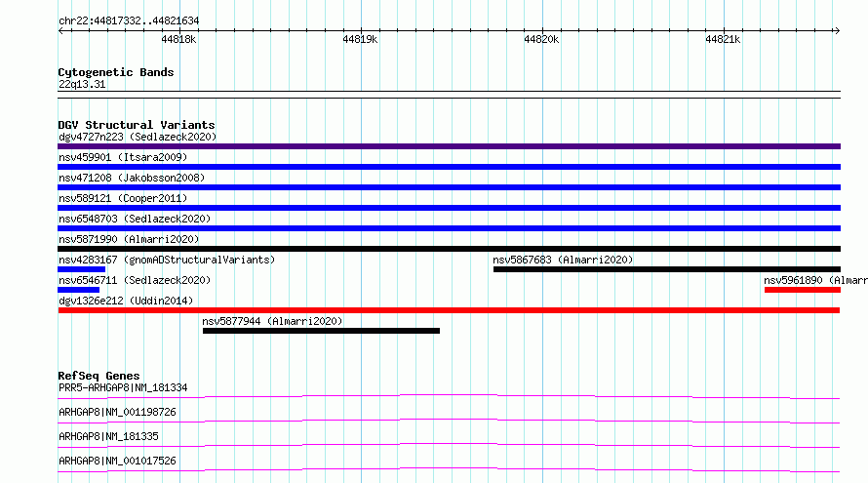This screenshot has width=868, height=483.
Task: Click the black nsv5867683 variant bar
Action: [x=667, y=269]
